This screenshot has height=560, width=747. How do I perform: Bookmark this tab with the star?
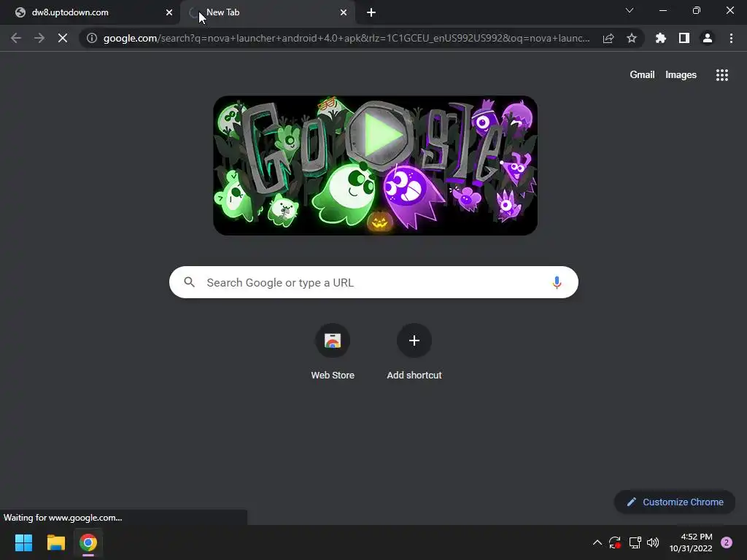632,38
